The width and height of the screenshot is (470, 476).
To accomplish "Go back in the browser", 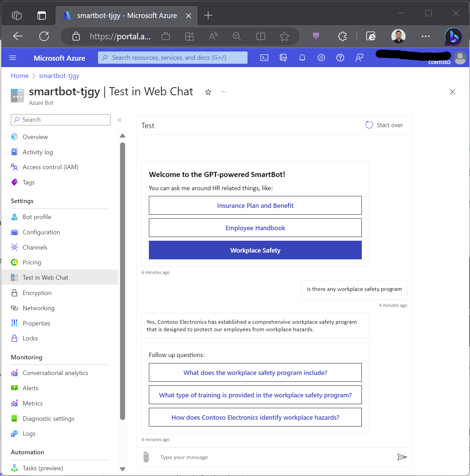I will [x=18, y=36].
